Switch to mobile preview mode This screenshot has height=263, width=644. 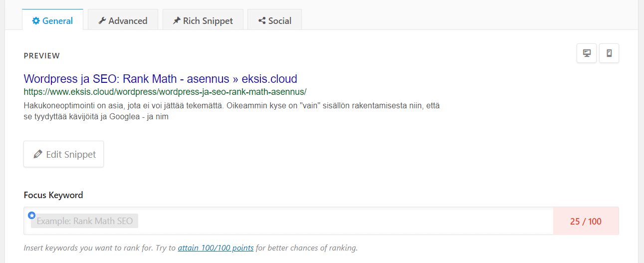click(609, 53)
